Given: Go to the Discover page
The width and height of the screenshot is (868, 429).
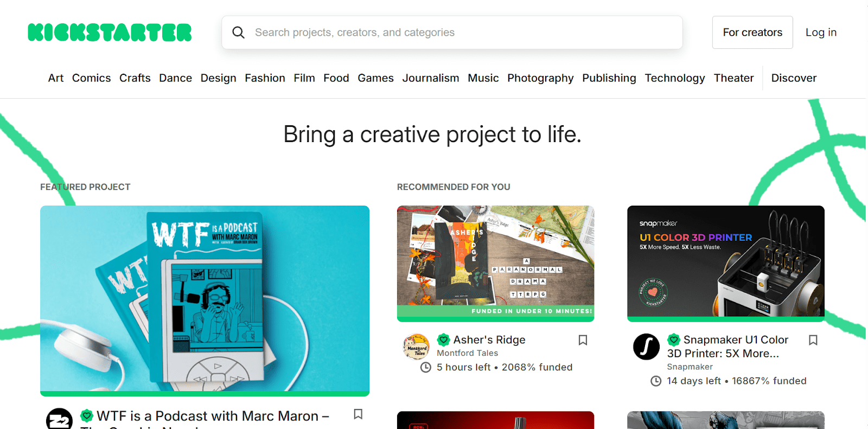Looking at the screenshot, I should [x=794, y=78].
